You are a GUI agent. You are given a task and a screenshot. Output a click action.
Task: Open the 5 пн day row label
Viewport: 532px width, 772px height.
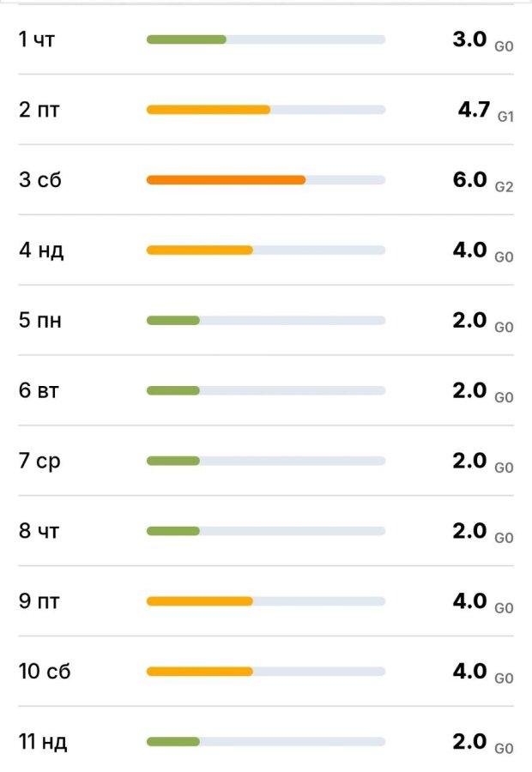tap(40, 321)
